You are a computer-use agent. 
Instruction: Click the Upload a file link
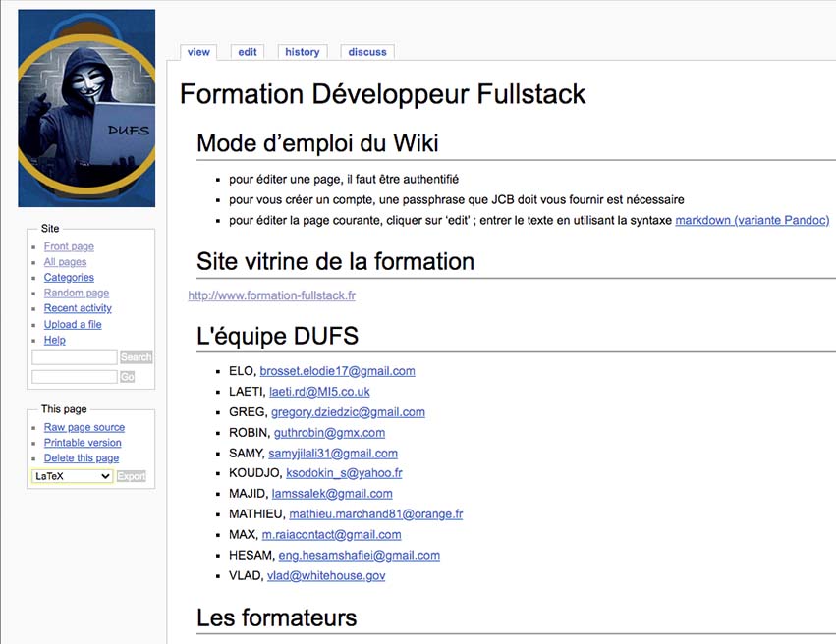(x=73, y=324)
